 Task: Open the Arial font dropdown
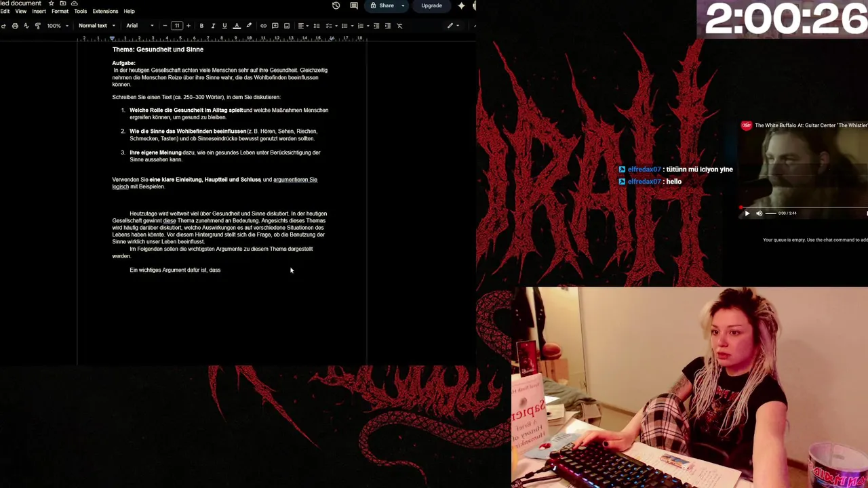point(140,26)
